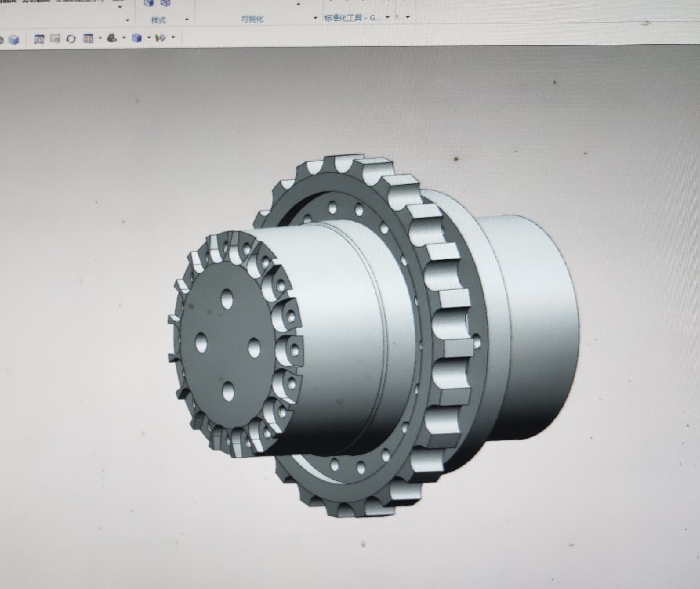Expand dropdown beside the view layout grid icon
Screen dimensions: 700x589
[100, 38]
